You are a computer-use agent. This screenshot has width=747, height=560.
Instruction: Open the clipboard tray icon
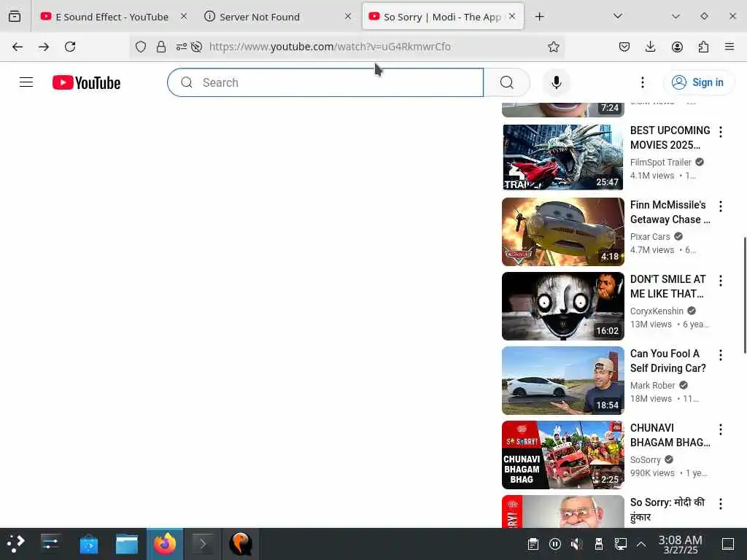pos(533,544)
